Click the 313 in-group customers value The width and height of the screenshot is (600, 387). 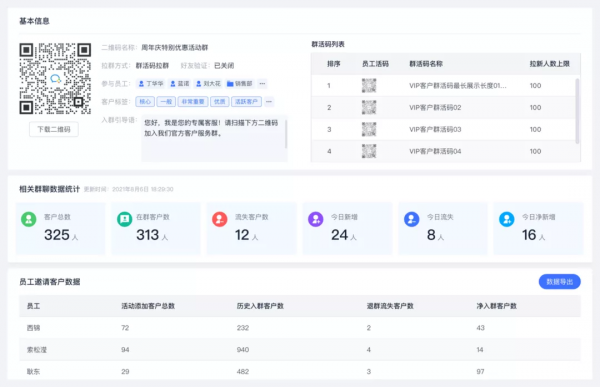[148, 235]
